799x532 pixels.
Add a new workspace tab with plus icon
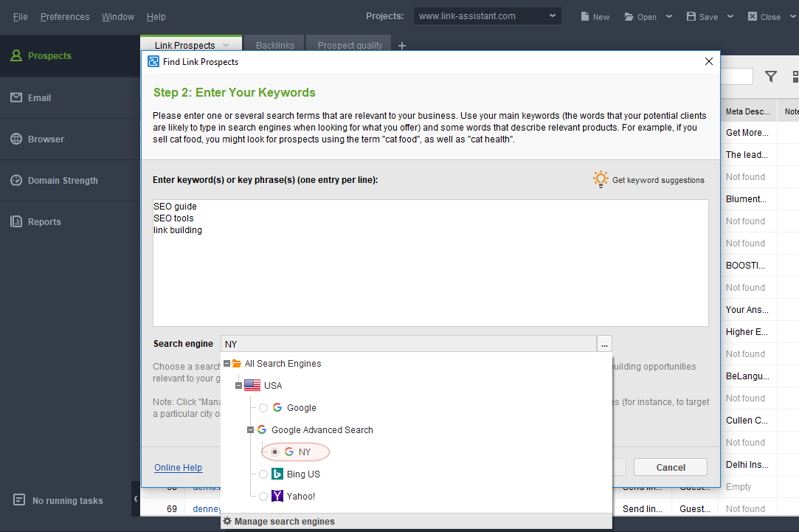coord(402,46)
